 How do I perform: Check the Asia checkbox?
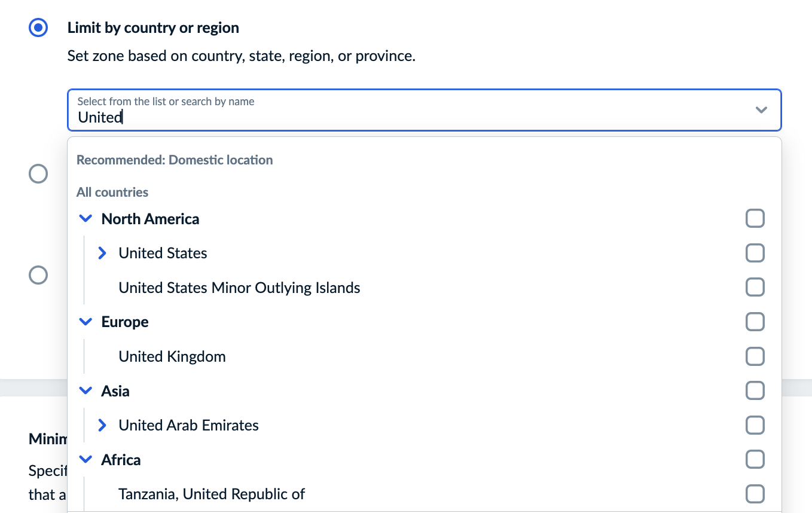[x=755, y=390]
